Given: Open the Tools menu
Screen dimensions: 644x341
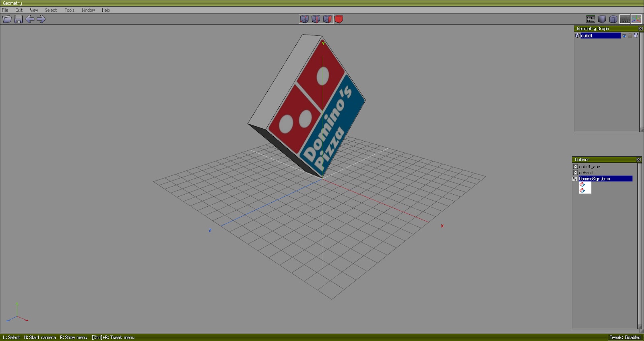Looking at the screenshot, I should (70, 10).
